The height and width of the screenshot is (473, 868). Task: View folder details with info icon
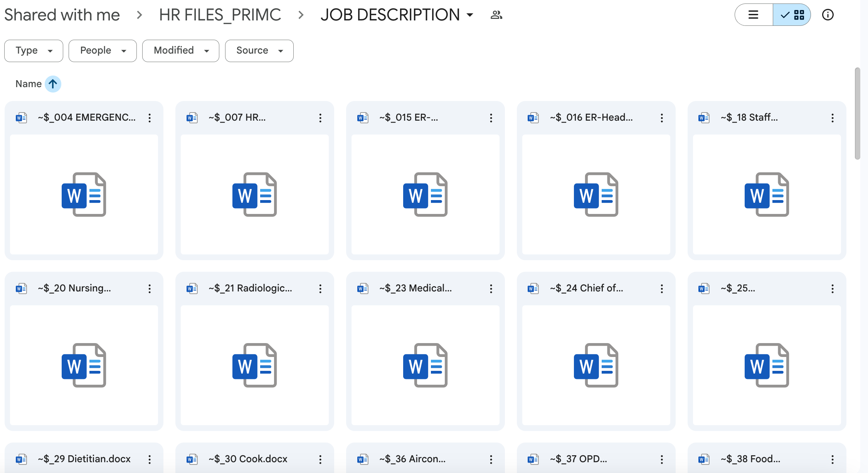click(x=828, y=15)
